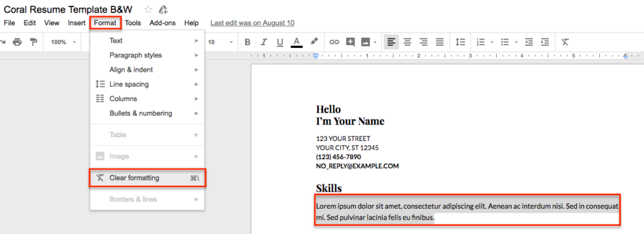Click the add comment icon
The width and height of the screenshot is (644, 234).
tap(350, 42)
